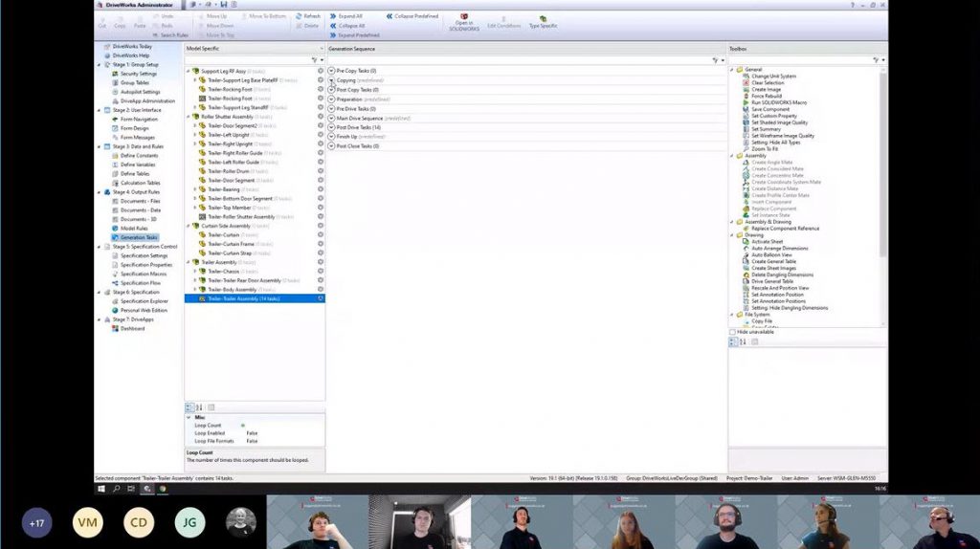Collapse the Support Leg RF Assy tree node
980x549 pixels.
pyautogui.click(x=189, y=71)
